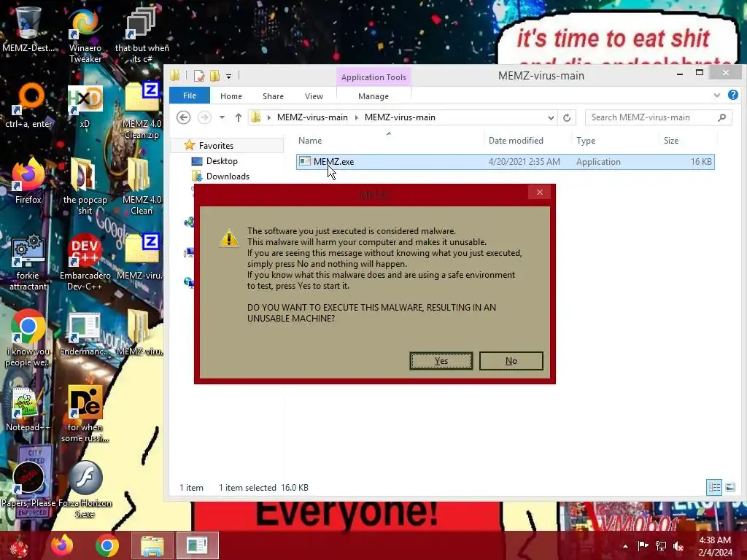Click first MEMZ-virus-main breadcrumb segment
The width and height of the screenshot is (747, 560).
coord(312,117)
